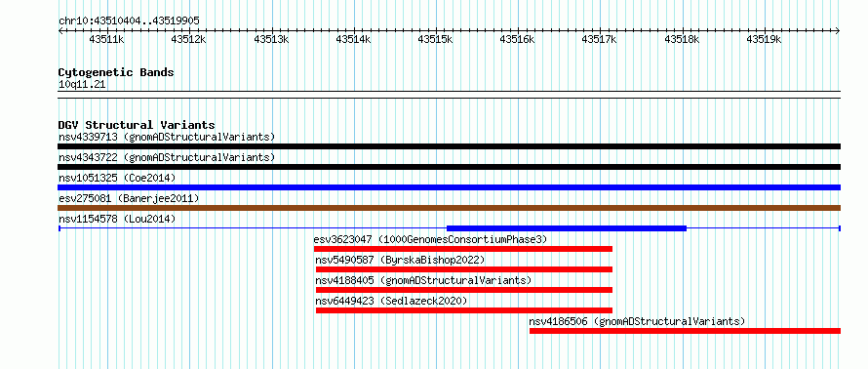
Task: Open the nsv4339713 variant label
Action: (167, 137)
